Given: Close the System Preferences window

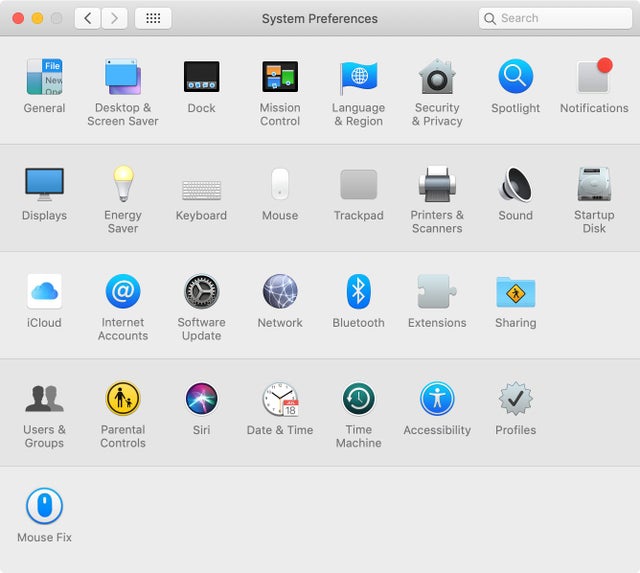Looking at the screenshot, I should [18, 18].
